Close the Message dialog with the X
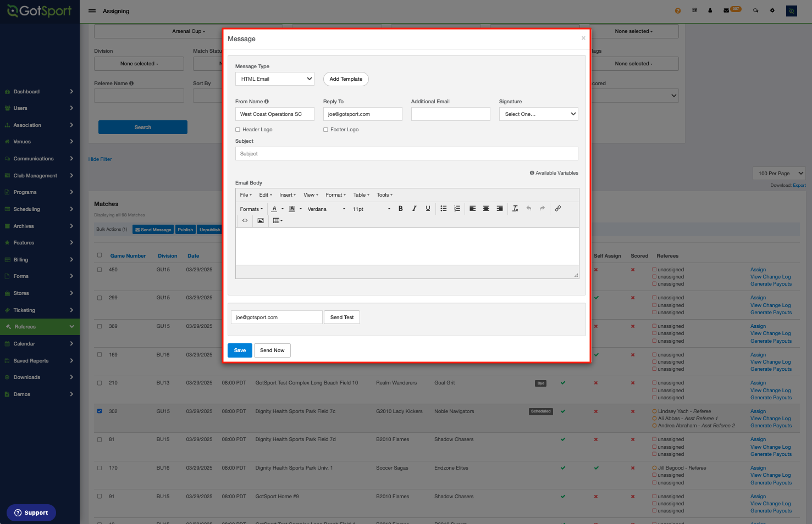This screenshot has height=524, width=812. pyautogui.click(x=583, y=38)
